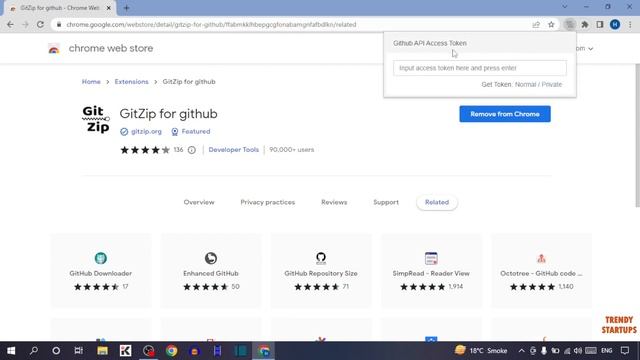Click the Chrome Web Store rainbow logo
Image resolution: width=640 pixels, height=360 pixels.
pos(54,49)
